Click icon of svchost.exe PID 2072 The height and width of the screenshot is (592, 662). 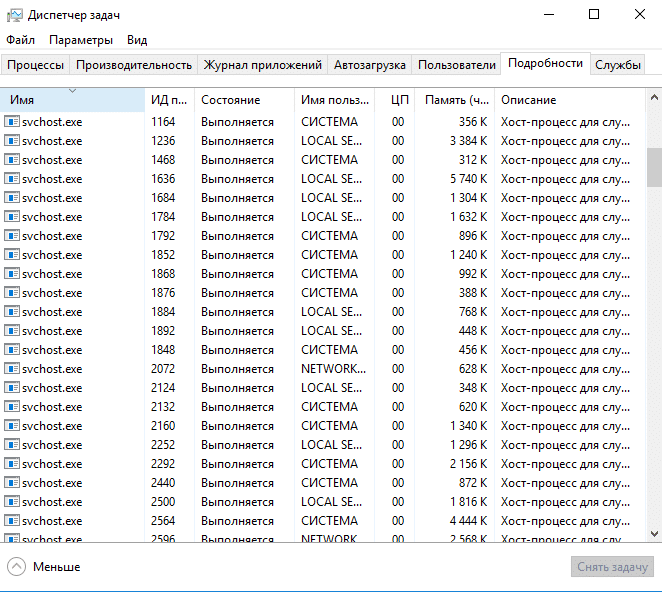coord(12,369)
